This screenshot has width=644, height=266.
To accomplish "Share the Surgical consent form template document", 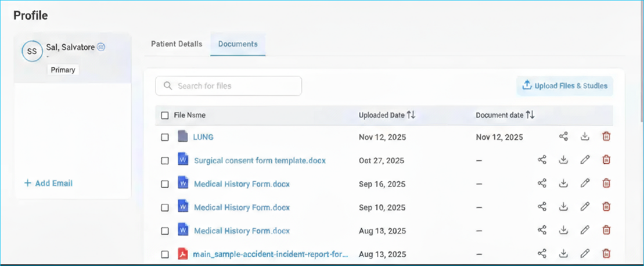I will tap(542, 160).
